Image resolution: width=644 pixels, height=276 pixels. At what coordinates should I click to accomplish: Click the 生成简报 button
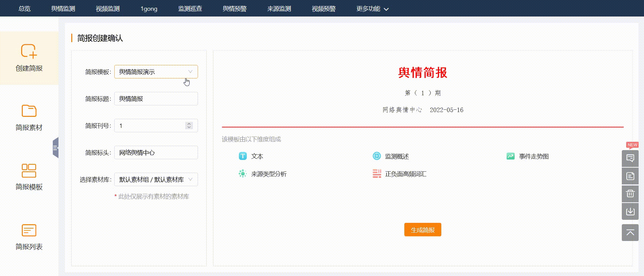(x=422, y=230)
